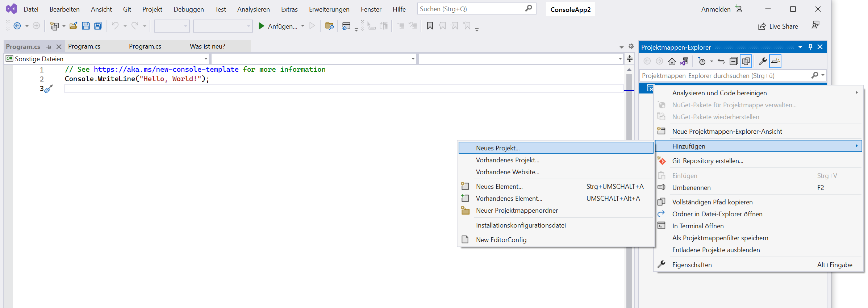Open the New Project toolbar dropdown arrow

coord(64,26)
